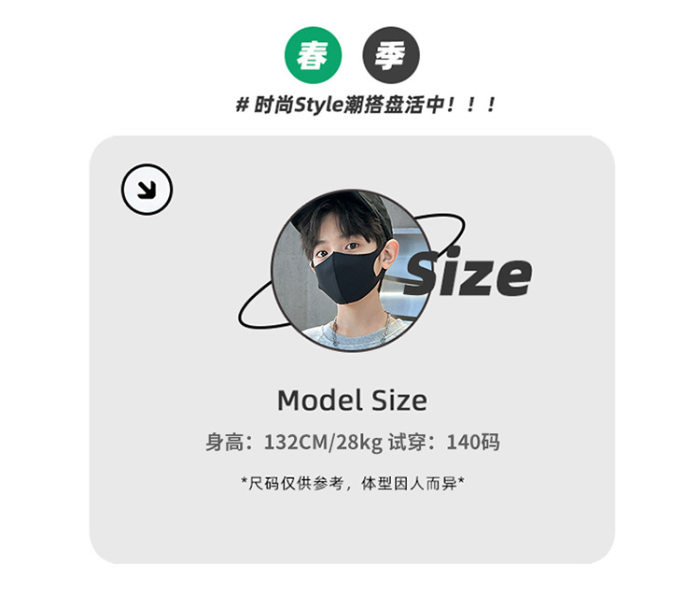The width and height of the screenshot is (700, 593).
Task: Click the silver necklace in the avatar
Action: pyautogui.click(x=360, y=332)
